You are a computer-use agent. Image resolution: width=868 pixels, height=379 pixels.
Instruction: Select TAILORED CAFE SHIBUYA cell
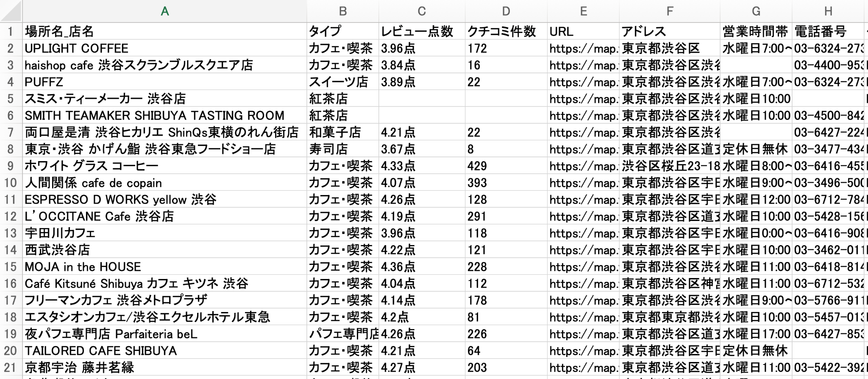164,351
